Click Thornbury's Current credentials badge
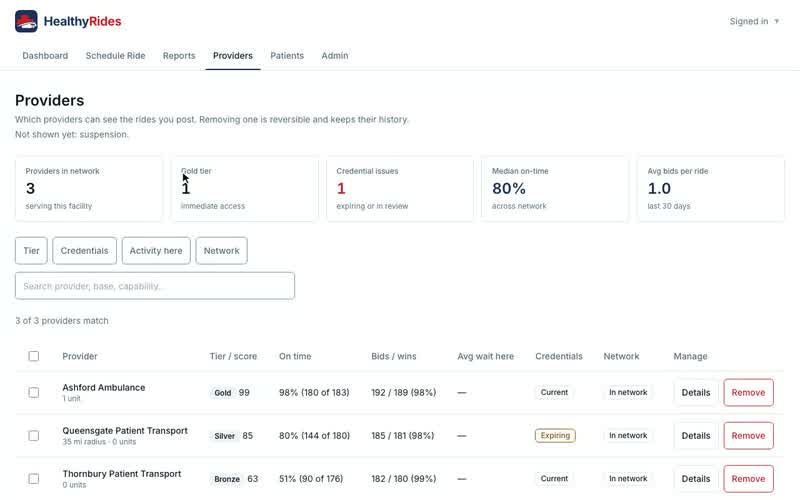 tap(554, 479)
